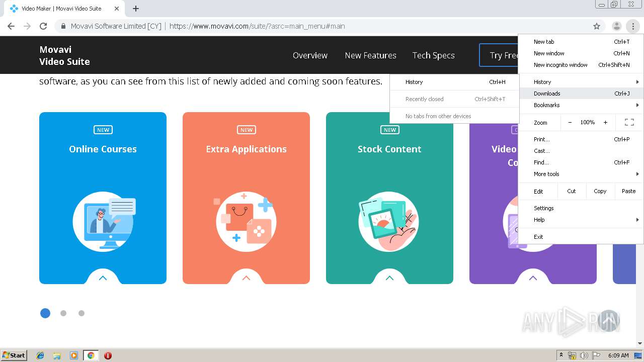Choose Cast from Chrome menu

[581, 151]
